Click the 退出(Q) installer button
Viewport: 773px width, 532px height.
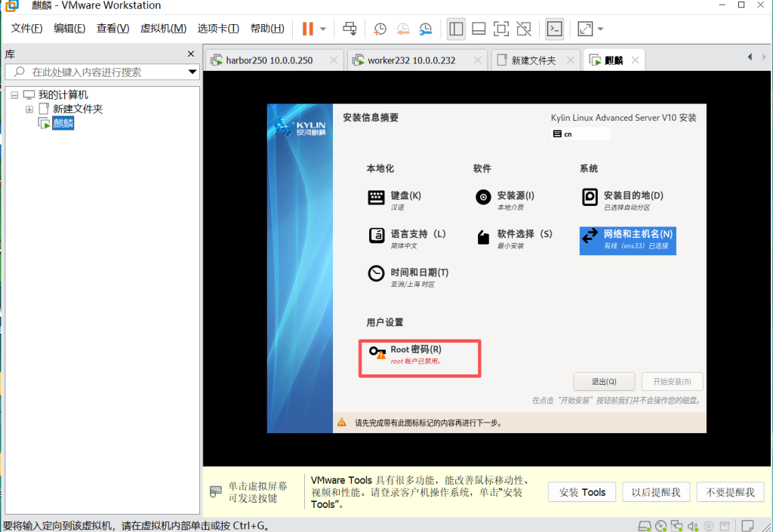(603, 381)
